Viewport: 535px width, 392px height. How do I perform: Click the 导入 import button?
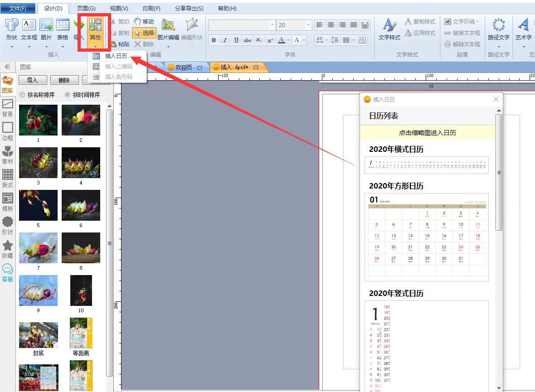32,80
